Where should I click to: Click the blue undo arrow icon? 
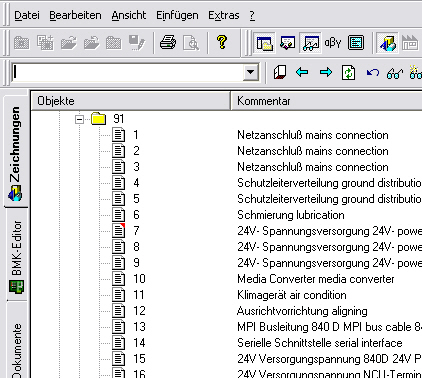click(x=372, y=72)
